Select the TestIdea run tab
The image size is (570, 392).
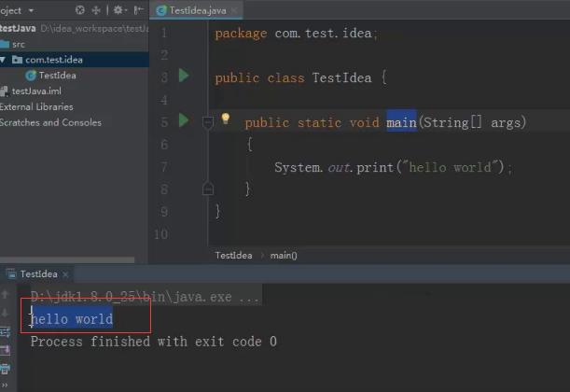pyautogui.click(x=38, y=273)
